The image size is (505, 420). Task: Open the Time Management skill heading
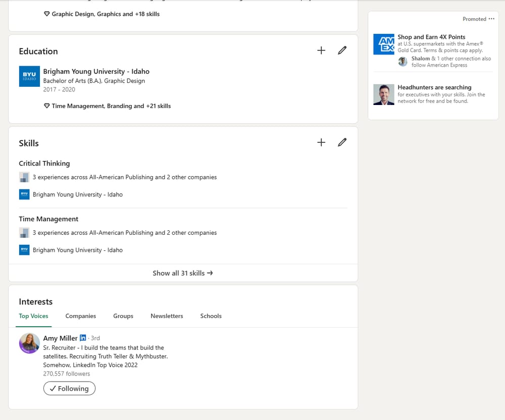[48, 219]
